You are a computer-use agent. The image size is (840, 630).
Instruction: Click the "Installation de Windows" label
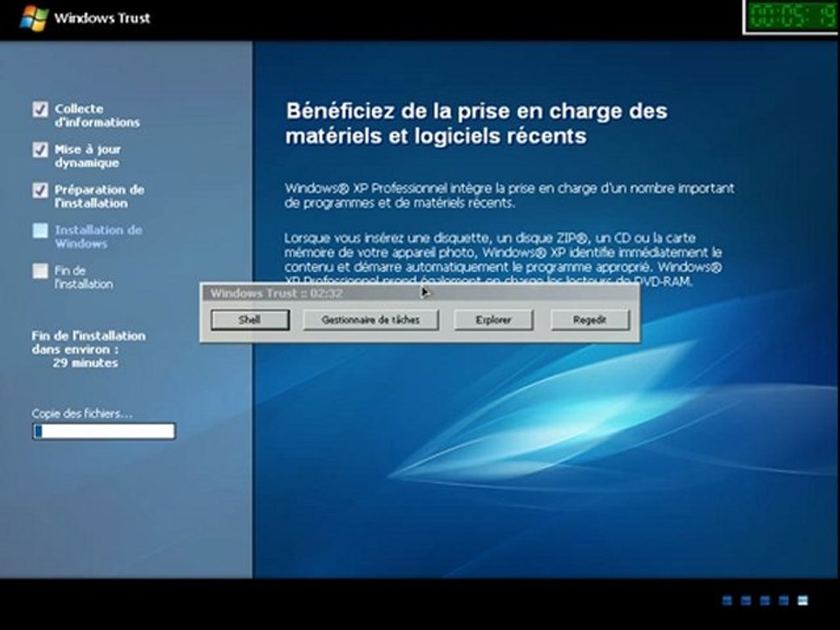(99, 237)
